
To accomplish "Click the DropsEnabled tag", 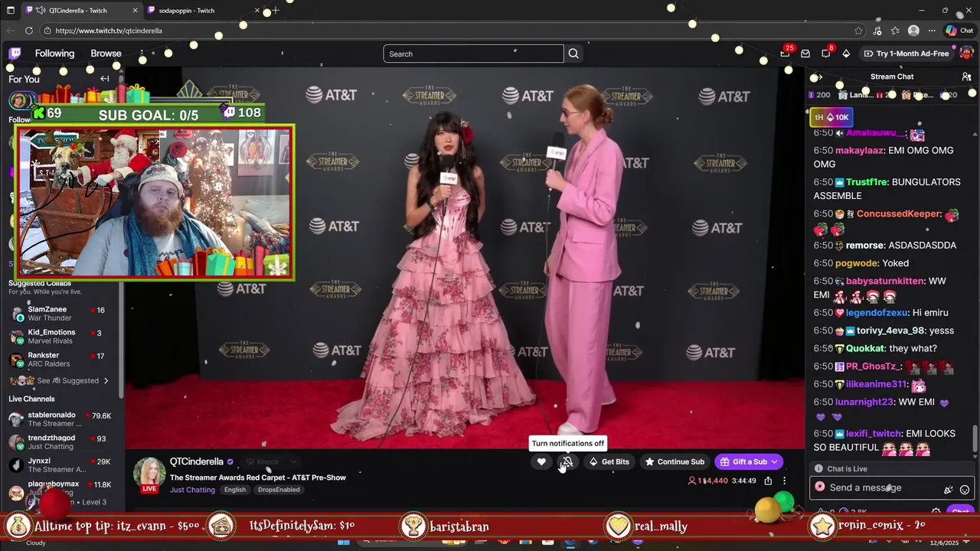I will (279, 490).
